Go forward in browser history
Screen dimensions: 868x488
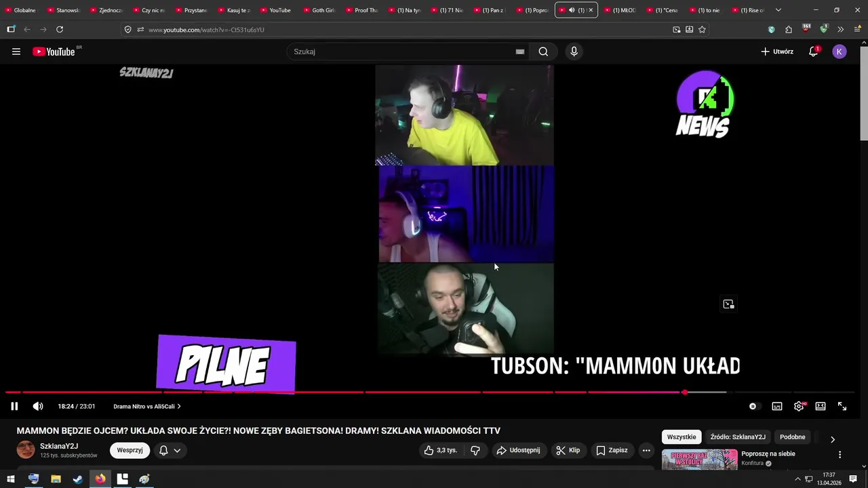tap(43, 29)
